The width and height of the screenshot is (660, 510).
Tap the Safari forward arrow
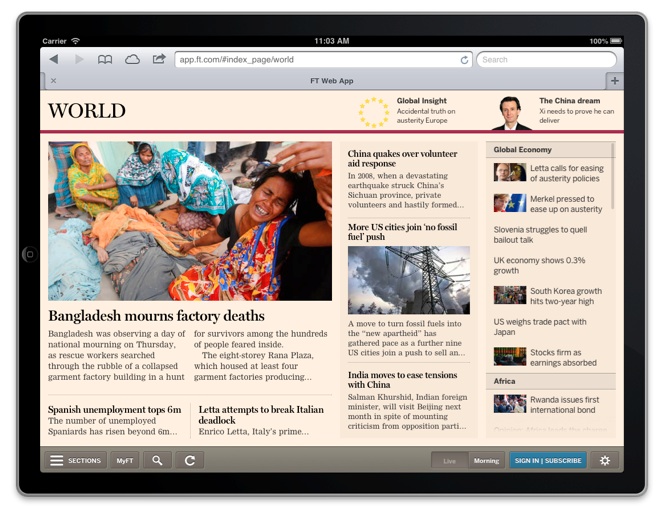79,59
